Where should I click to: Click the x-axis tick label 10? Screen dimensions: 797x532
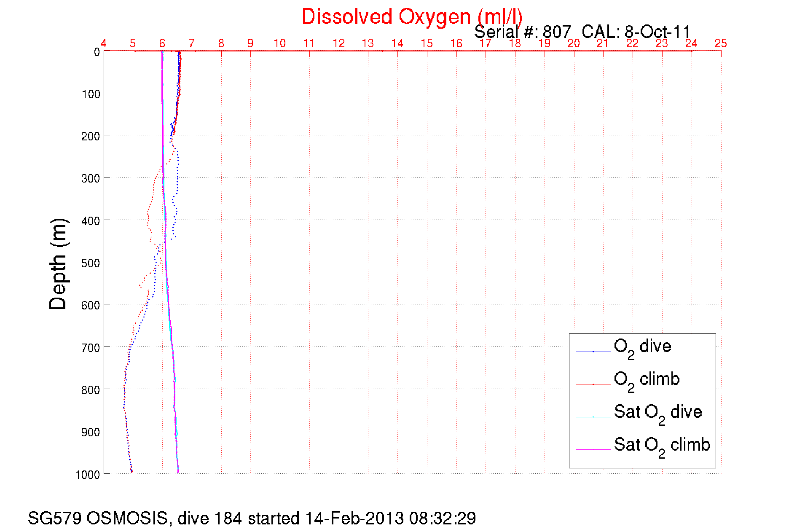[280, 43]
